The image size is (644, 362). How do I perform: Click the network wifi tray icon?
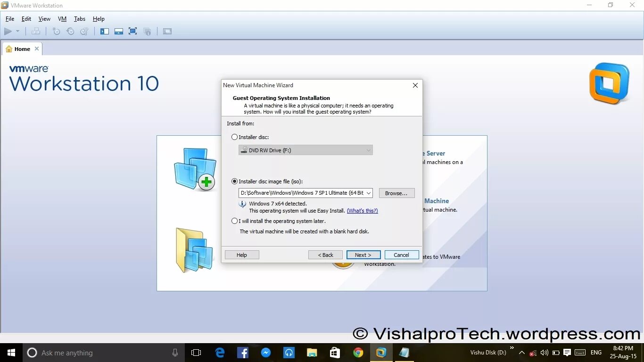click(533, 353)
